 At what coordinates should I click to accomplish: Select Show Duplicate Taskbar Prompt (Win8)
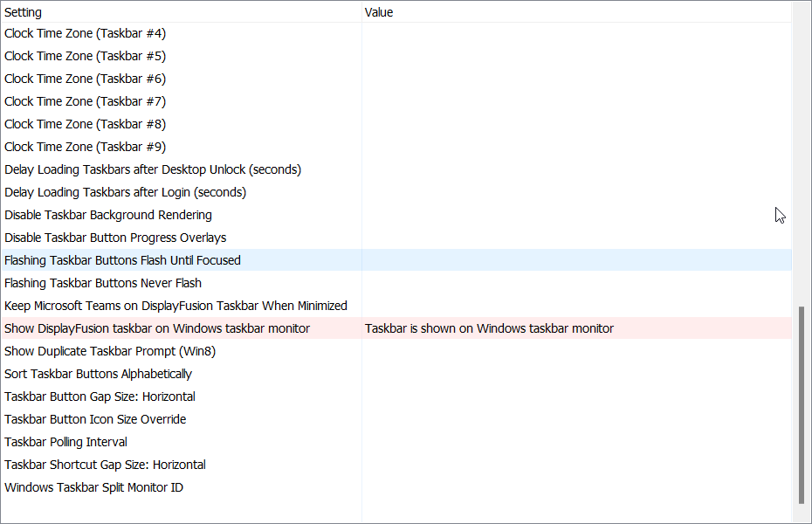click(110, 351)
